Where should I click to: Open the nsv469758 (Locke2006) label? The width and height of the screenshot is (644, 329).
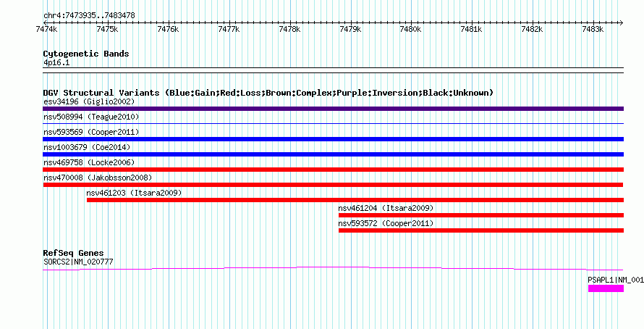click(89, 162)
